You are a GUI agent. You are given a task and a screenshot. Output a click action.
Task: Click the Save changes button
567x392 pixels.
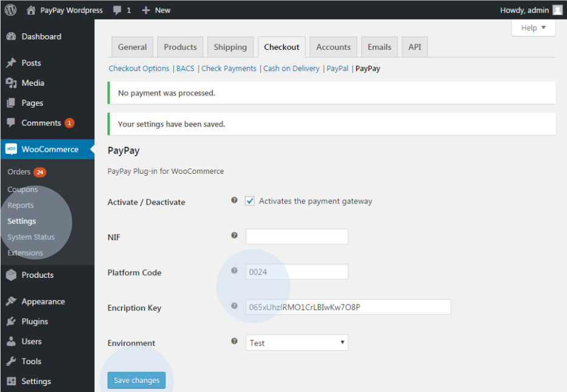point(136,380)
